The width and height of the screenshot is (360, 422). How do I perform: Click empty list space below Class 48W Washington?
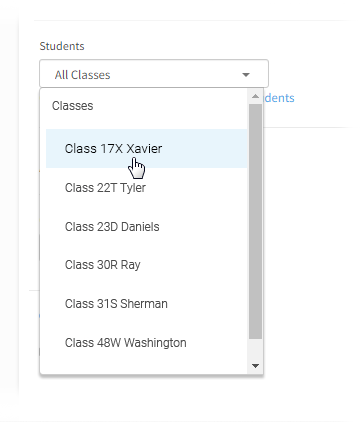tap(147, 367)
